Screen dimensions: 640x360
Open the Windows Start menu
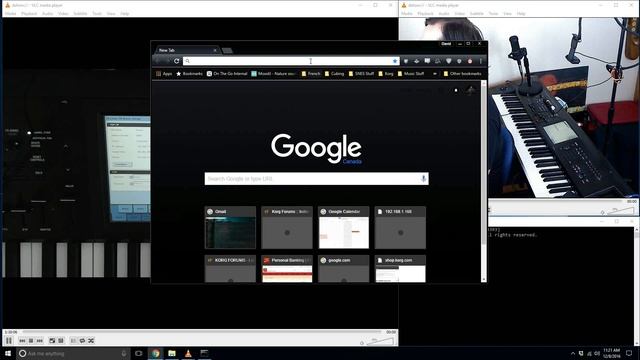pyautogui.click(x=8, y=353)
